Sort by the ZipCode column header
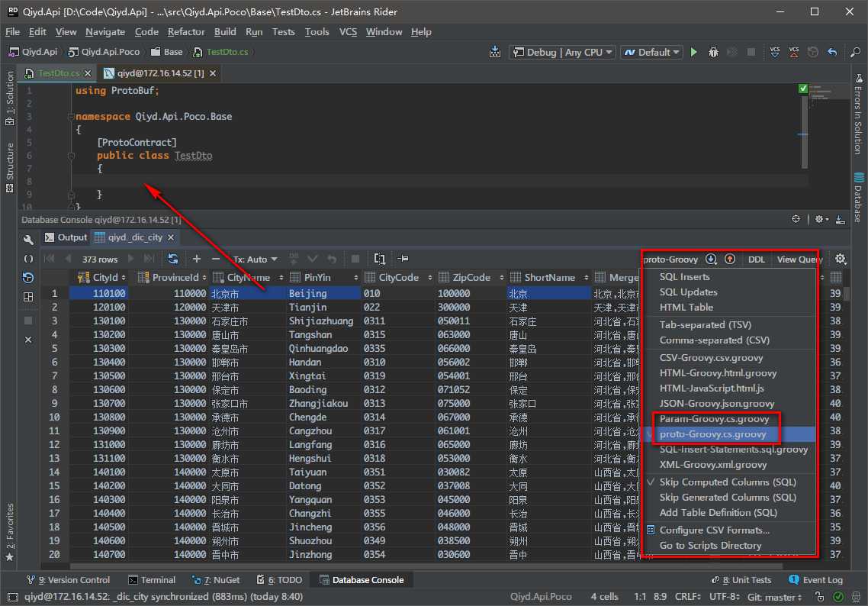The height and width of the screenshot is (606, 868). click(471, 278)
